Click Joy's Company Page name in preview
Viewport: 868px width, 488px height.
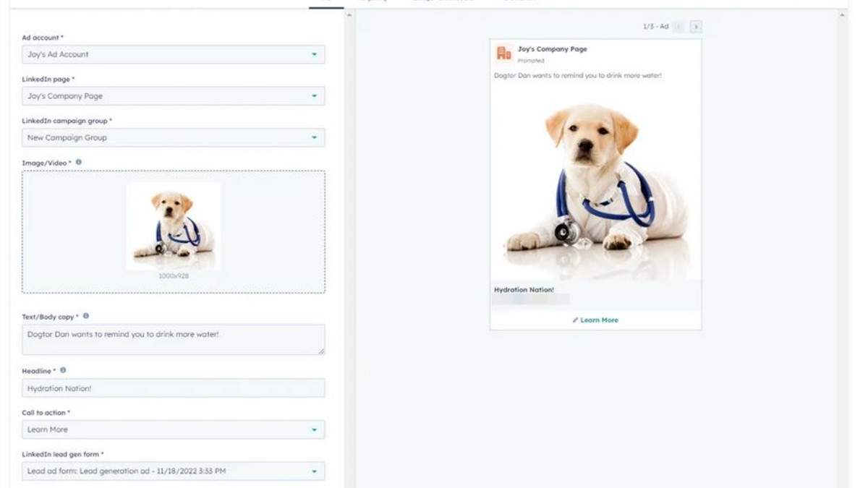[x=552, y=49]
